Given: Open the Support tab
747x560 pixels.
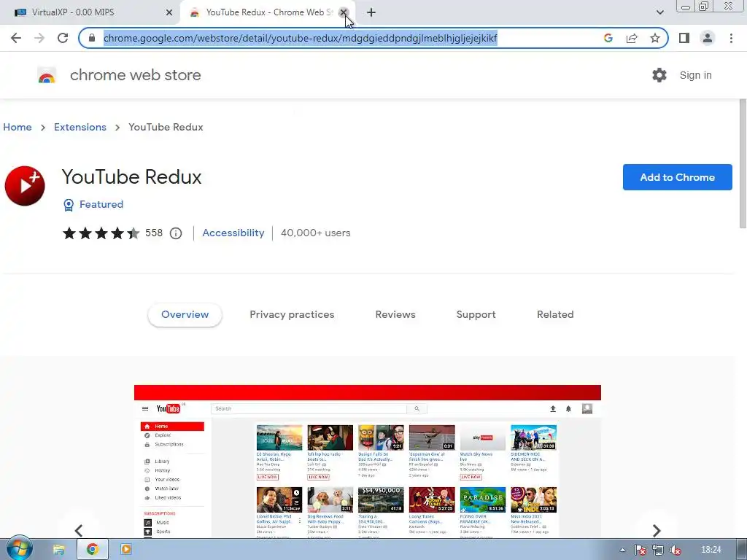Looking at the screenshot, I should click(x=476, y=315).
